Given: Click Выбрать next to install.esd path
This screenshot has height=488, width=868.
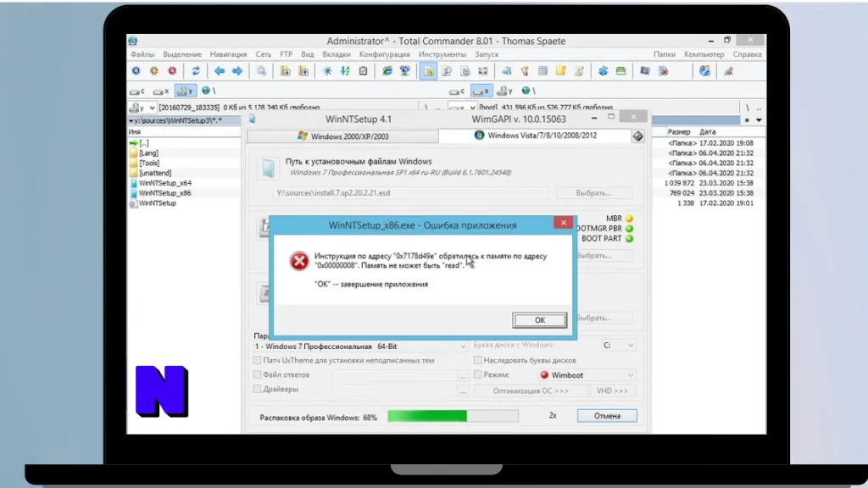Looking at the screenshot, I should pyautogui.click(x=593, y=193).
